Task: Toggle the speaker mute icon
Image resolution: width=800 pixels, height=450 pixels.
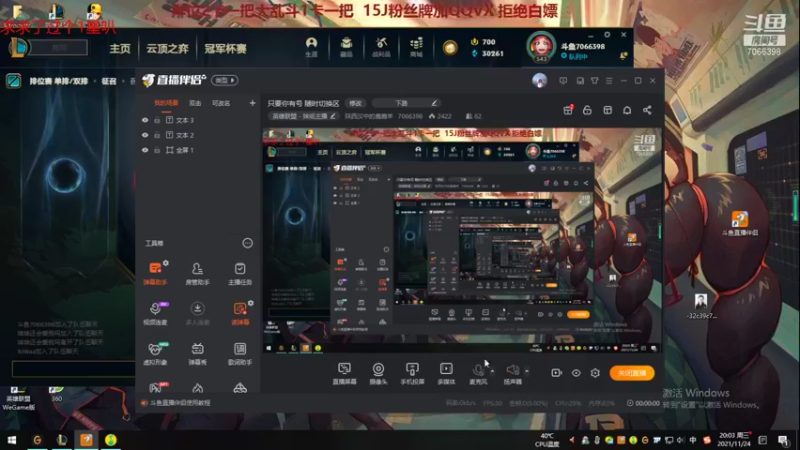Action: [x=512, y=369]
